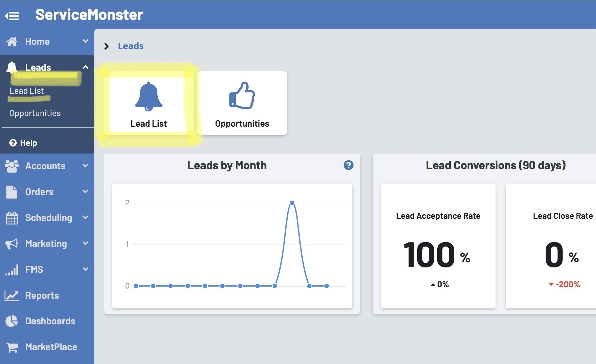
Task: Click the peak data point on the Leads chart
Action: 292,203
